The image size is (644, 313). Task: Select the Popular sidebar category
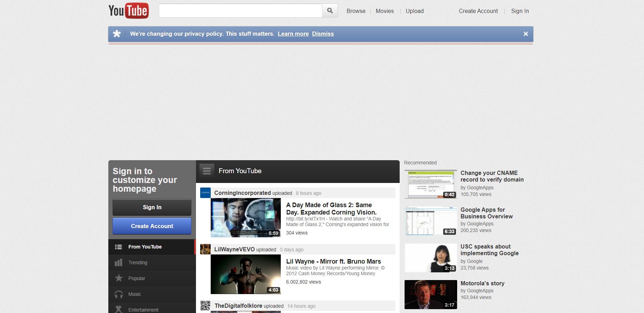click(x=152, y=278)
